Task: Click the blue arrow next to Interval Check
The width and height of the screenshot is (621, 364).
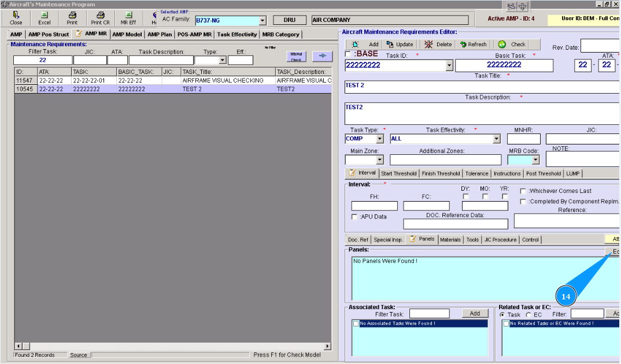Action: (323, 56)
